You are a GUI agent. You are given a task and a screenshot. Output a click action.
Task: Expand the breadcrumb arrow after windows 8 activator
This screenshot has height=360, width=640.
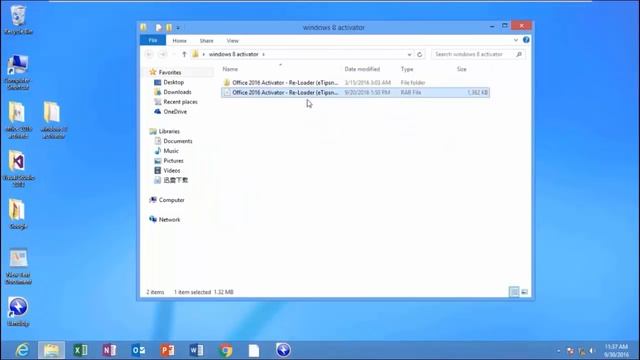pos(264,54)
